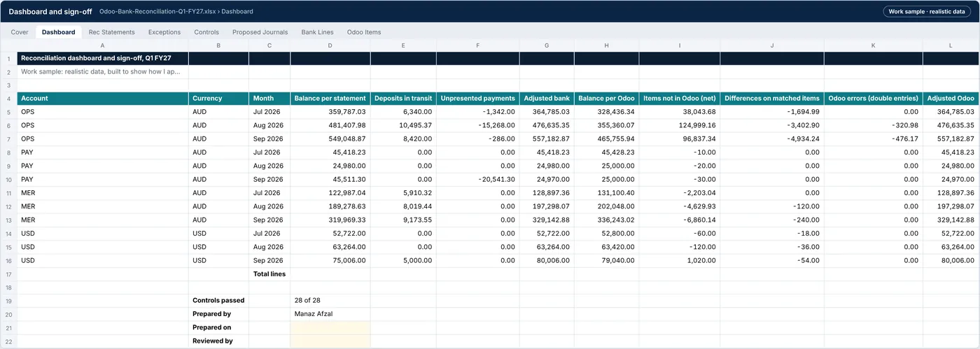980x349 pixels.
Task: Click cell with value 9,173.55
Action: [x=403, y=220]
